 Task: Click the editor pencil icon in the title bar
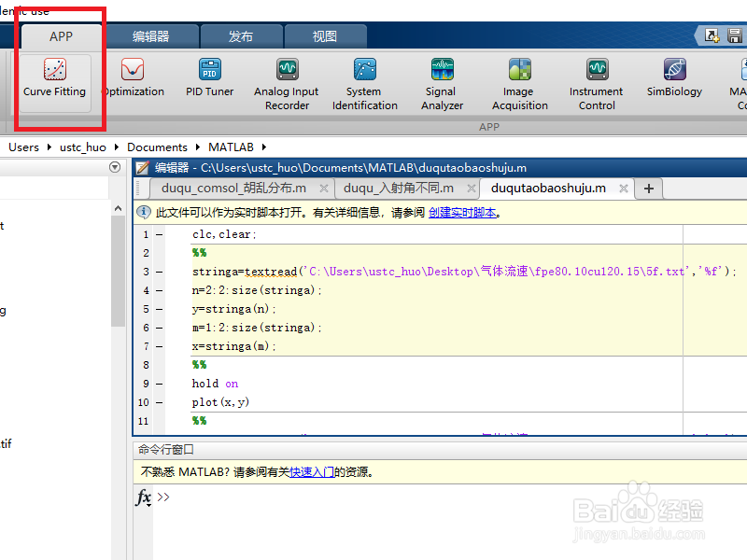[x=142, y=168]
